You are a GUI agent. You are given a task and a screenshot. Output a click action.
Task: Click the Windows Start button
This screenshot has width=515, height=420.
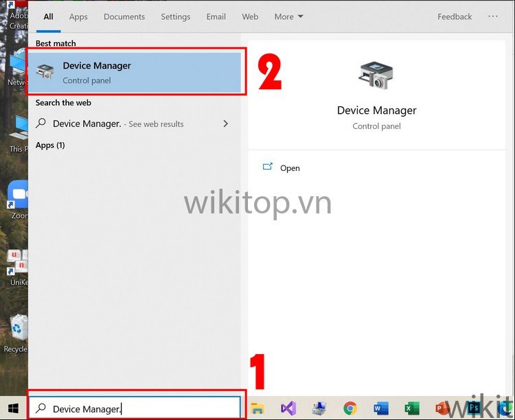13,408
